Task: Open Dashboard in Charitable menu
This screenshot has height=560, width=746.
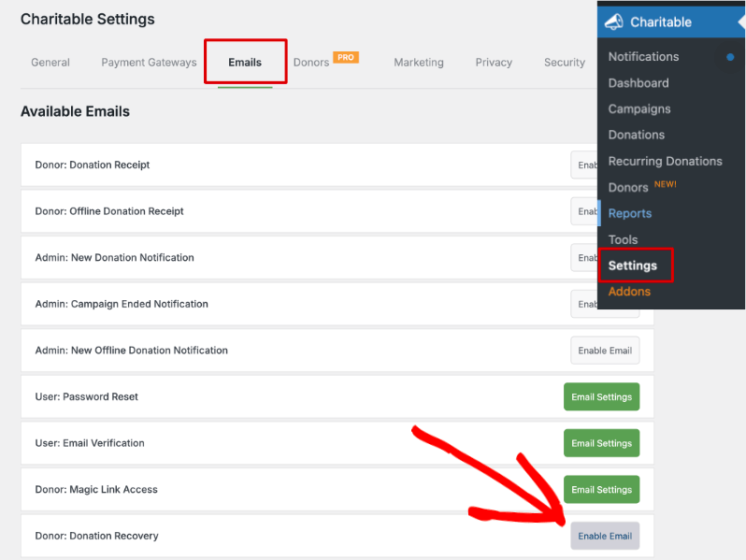Action: [x=638, y=83]
